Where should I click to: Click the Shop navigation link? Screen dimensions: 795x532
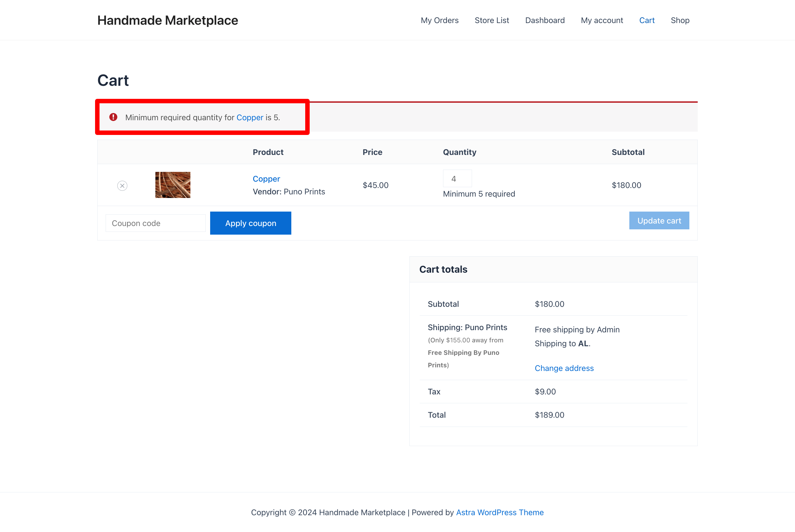[680, 20]
